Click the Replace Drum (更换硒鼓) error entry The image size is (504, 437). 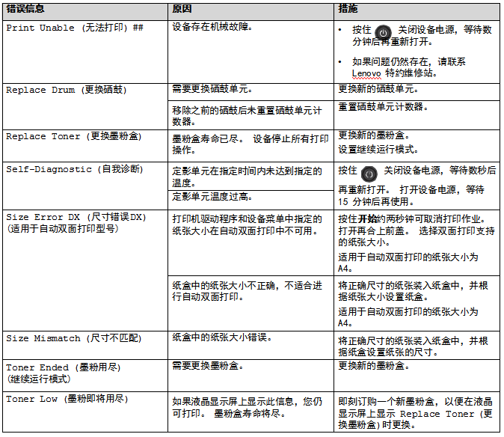[x=66, y=90]
